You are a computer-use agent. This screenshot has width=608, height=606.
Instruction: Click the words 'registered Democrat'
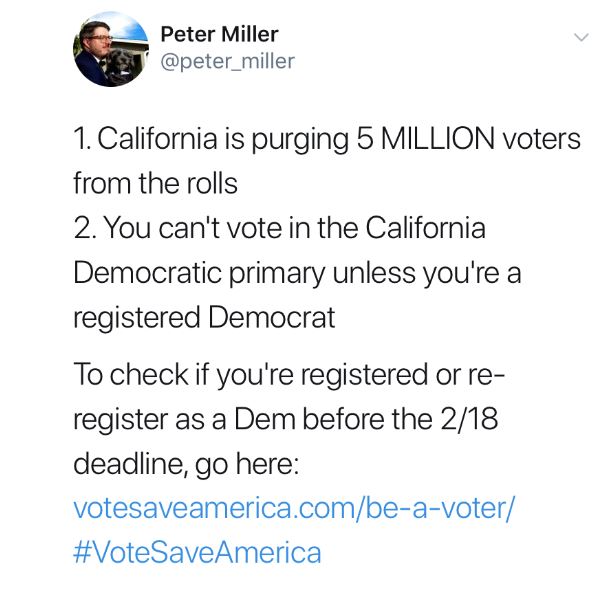point(204,316)
